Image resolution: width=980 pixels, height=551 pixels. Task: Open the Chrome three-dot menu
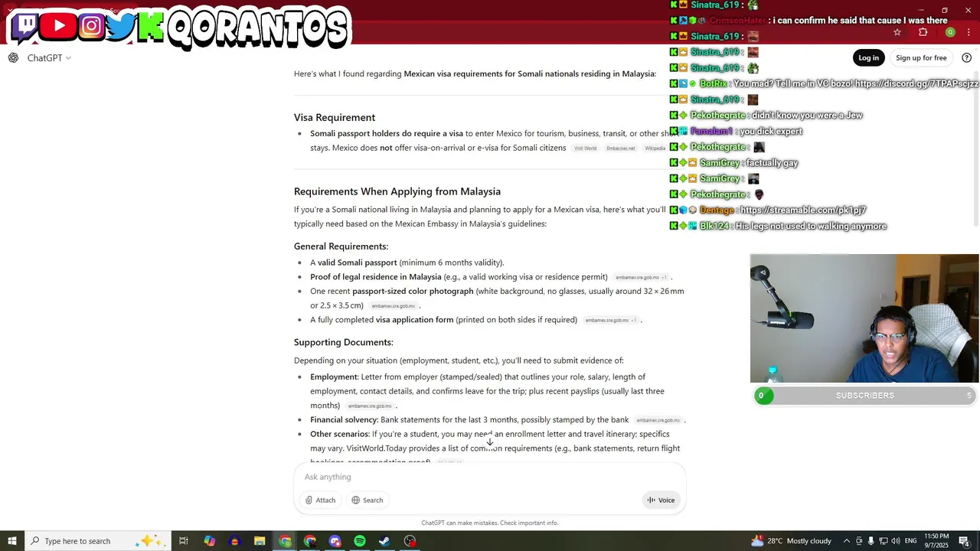tap(969, 32)
